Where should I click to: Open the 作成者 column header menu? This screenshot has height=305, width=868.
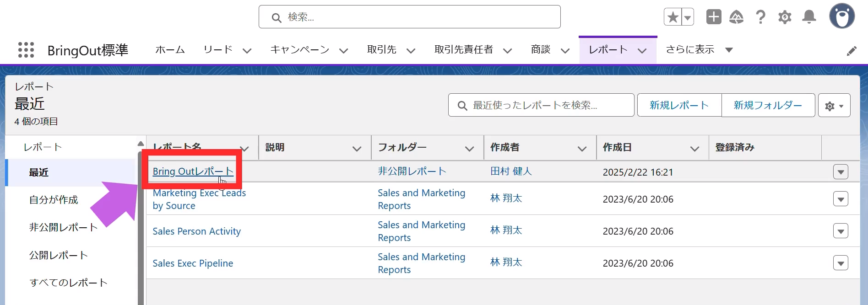[582, 149]
